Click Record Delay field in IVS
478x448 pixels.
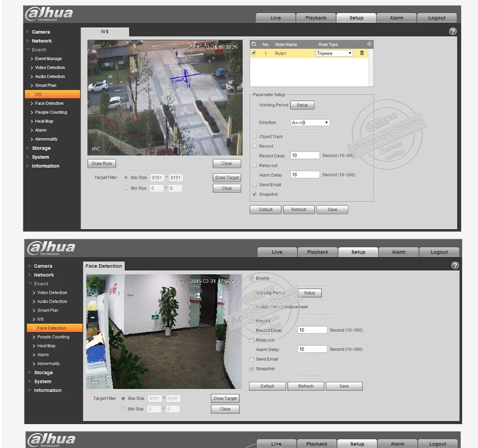pyautogui.click(x=305, y=155)
